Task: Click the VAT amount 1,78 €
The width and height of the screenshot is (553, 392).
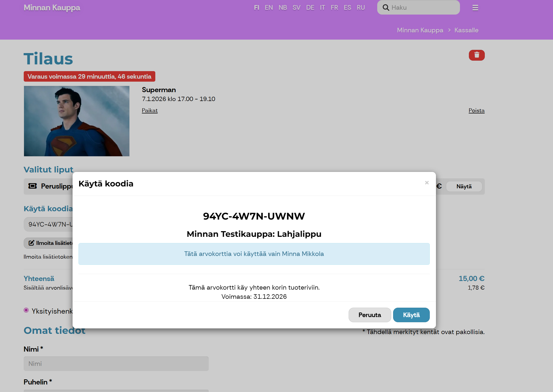Action: [x=476, y=288]
